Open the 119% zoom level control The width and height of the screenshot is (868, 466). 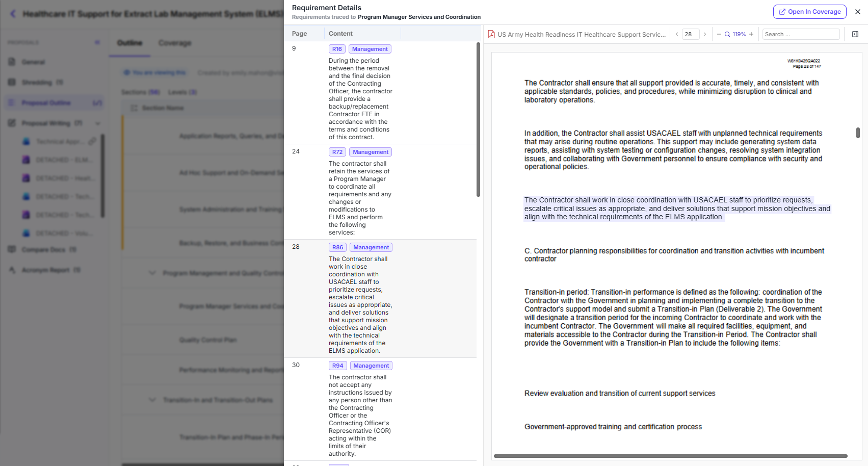tap(735, 34)
